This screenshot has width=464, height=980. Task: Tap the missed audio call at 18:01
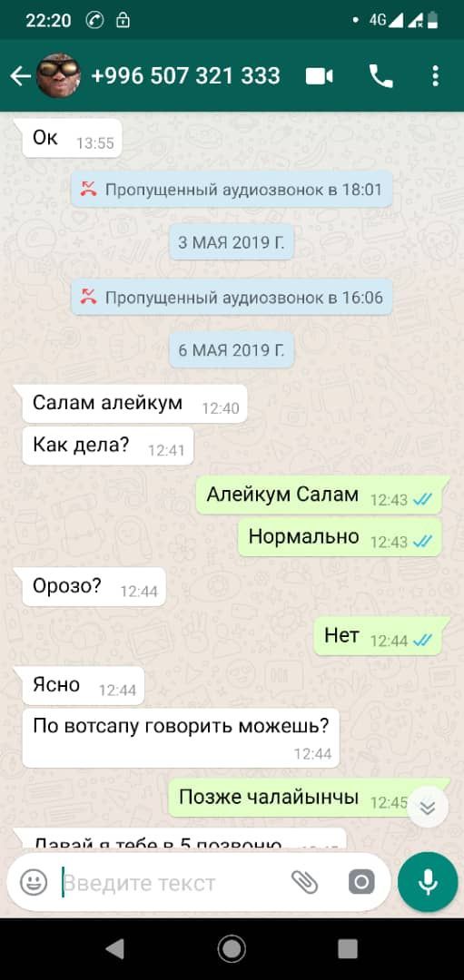pyautogui.click(x=232, y=190)
